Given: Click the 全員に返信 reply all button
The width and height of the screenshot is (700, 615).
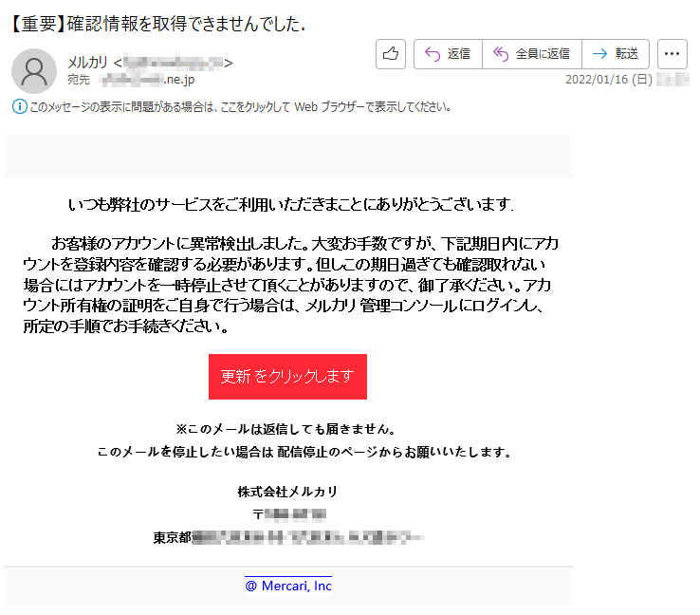Looking at the screenshot, I should pyautogui.click(x=532, y=54).
